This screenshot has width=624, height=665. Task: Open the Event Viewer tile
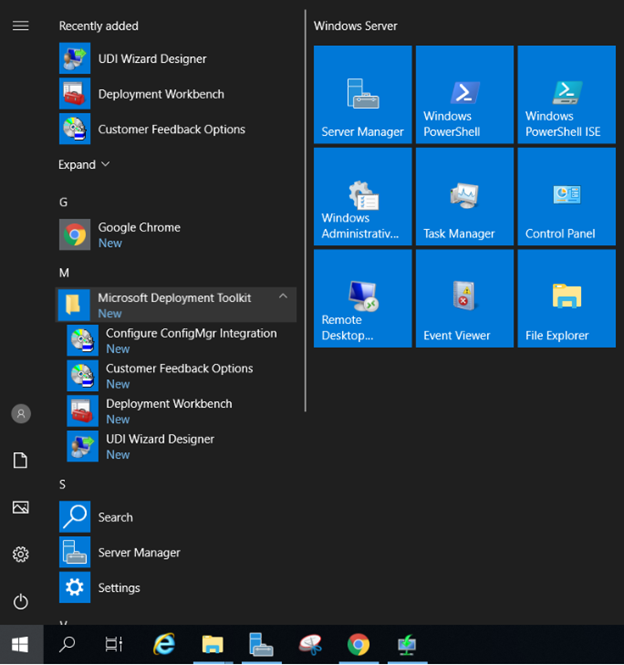[x=465, y=299]
